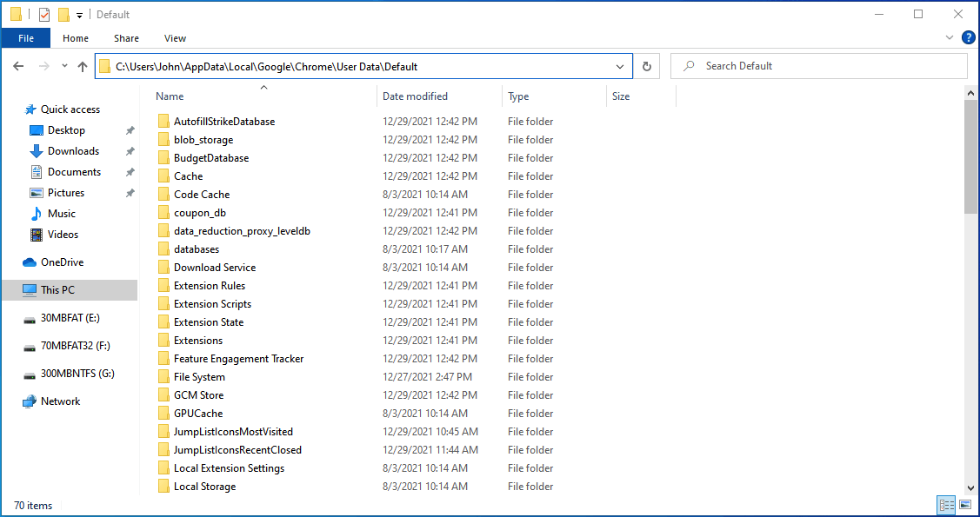Click the Up one level arrow

click(x=83, y=66)
